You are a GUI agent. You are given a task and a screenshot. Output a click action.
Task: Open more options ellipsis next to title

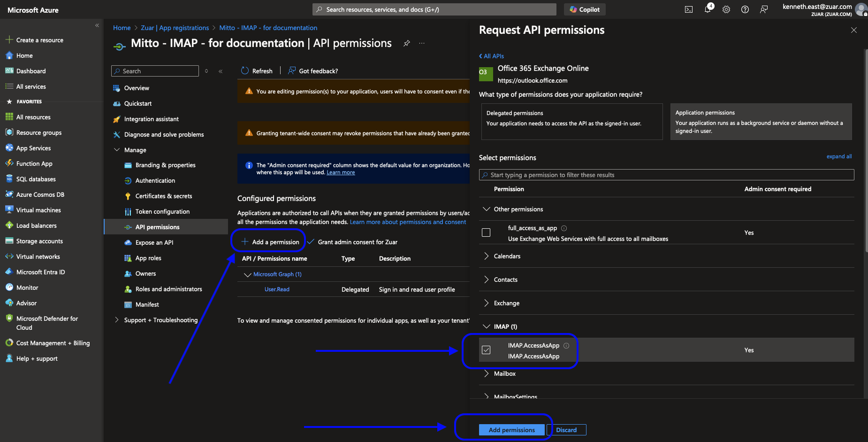pos(422,43)
